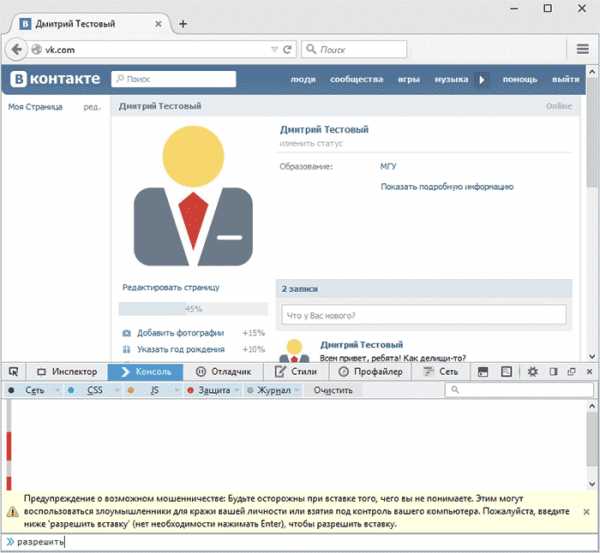This screenshot has height=553, width=600.
Task: Toggle the Сеть filter in console
Action: 35,390
